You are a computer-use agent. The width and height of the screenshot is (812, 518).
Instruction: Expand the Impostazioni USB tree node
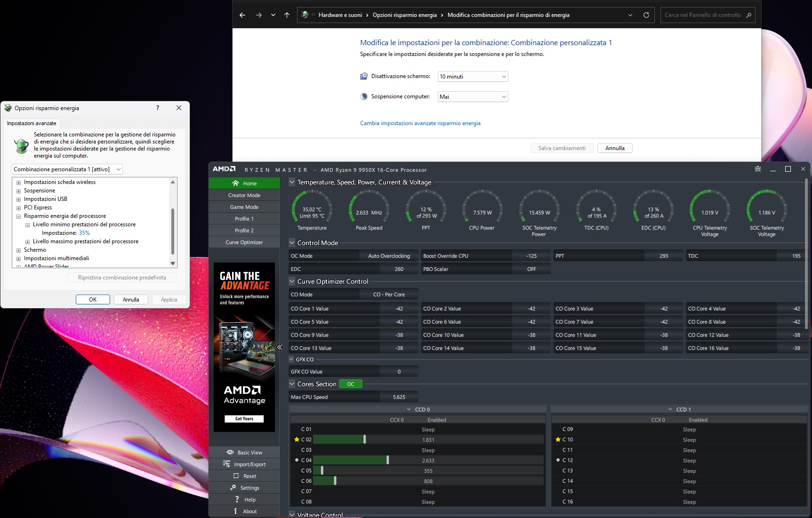(19, 199)
